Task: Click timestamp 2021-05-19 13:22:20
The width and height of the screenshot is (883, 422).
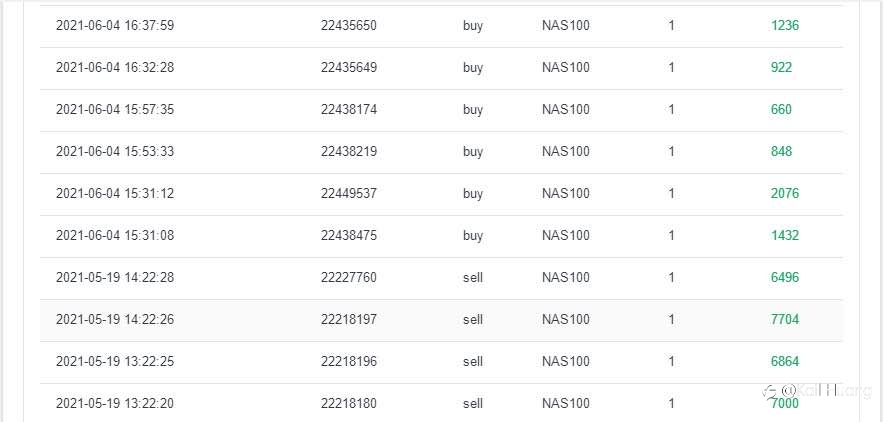Action: pyautogui.click(x=115, y=403)
